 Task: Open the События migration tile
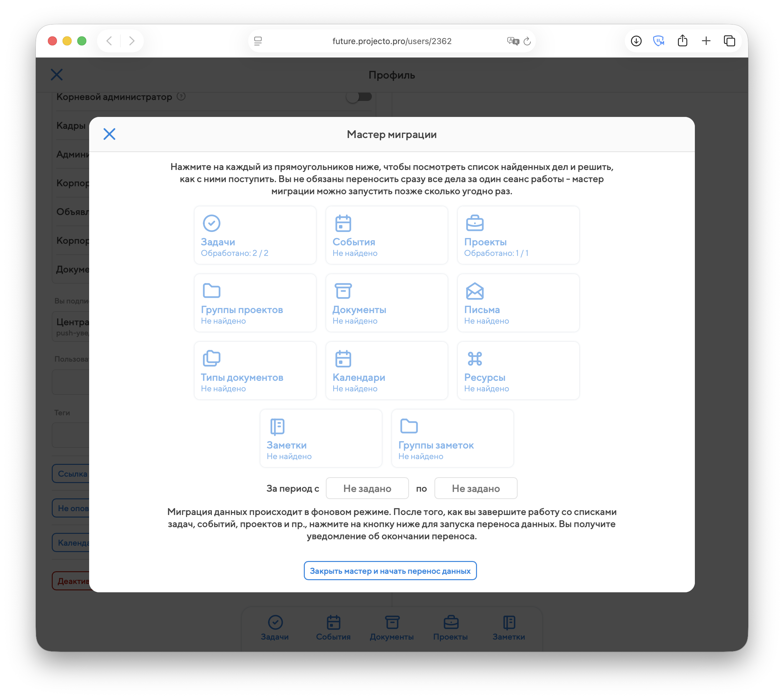click(387, 235)
